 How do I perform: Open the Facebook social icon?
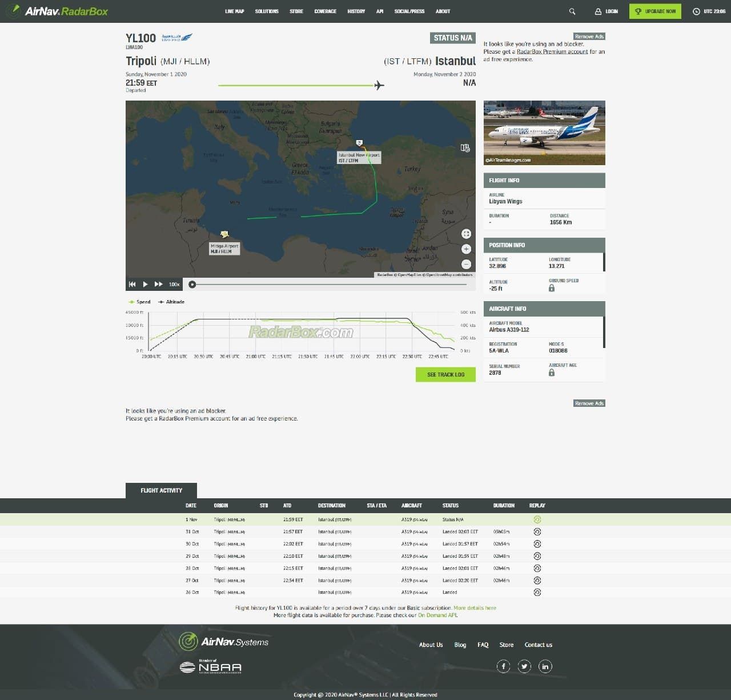point(503,666)
